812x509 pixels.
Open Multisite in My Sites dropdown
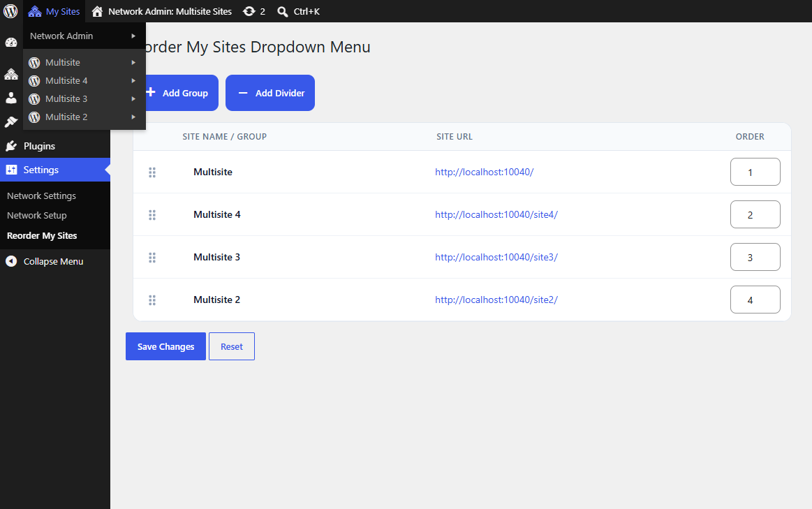(84, 62)
